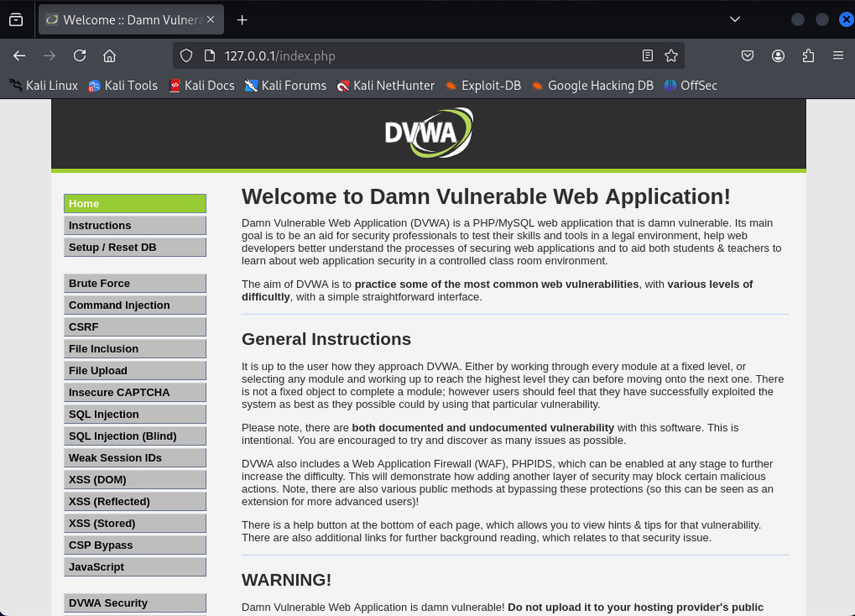
Task: Click the address bar URL field
Action: click(429, 56)
